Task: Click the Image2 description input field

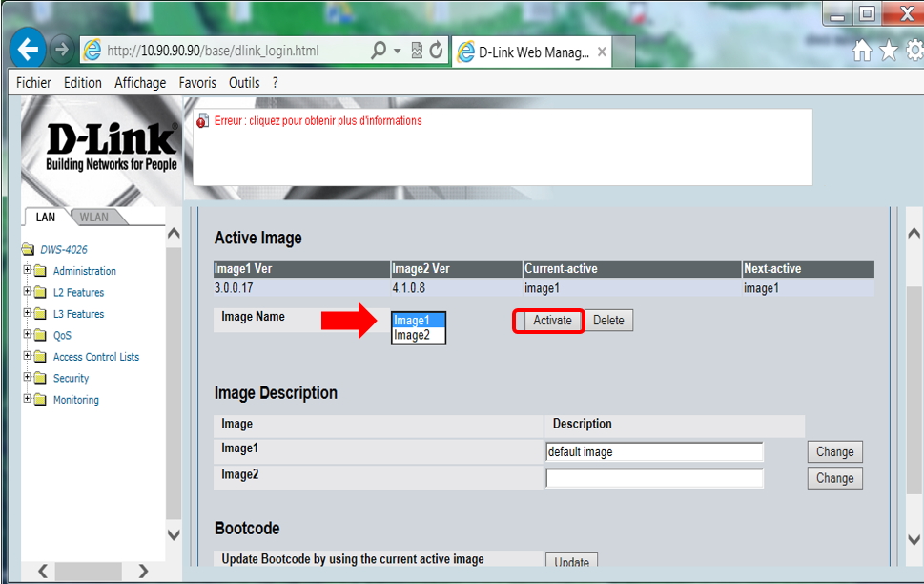Action: click(x=654, y=478)
